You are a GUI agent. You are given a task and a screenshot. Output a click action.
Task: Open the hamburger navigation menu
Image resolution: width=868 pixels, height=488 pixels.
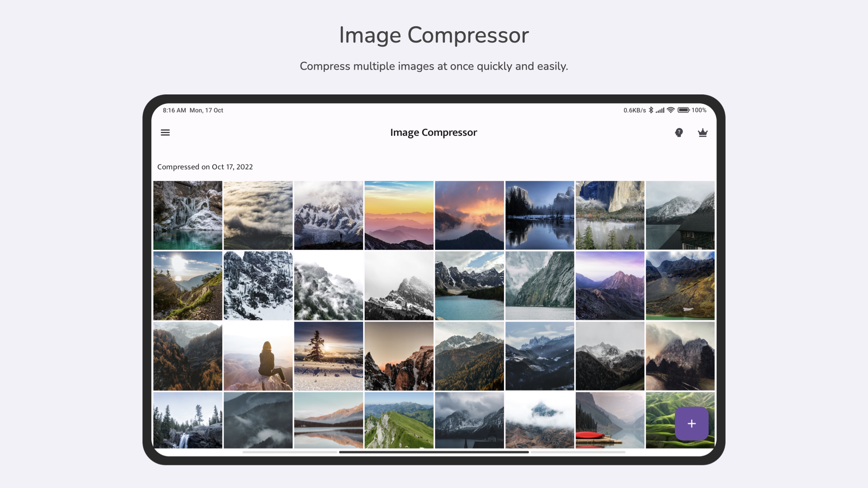(x=165, y=132)
